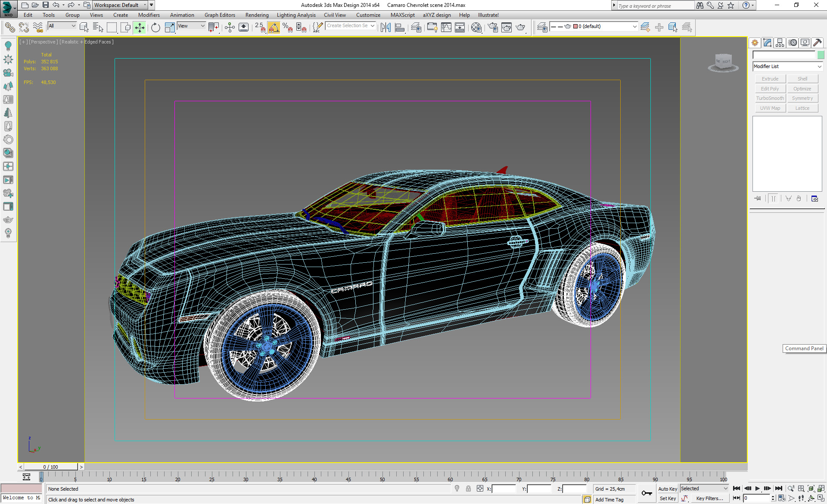
Task: Open the Hierarchy panel tab
Action: (x=780, y=43)
